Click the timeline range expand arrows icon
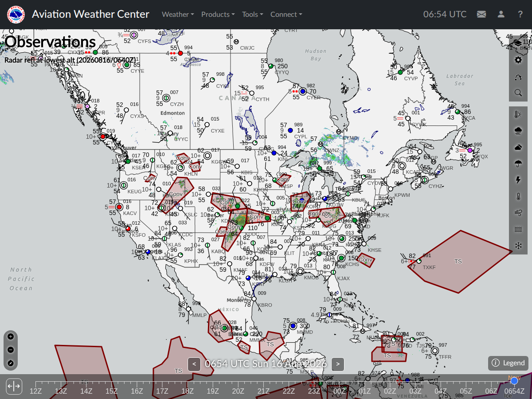532x399 pixels. [x=14, y=386]
